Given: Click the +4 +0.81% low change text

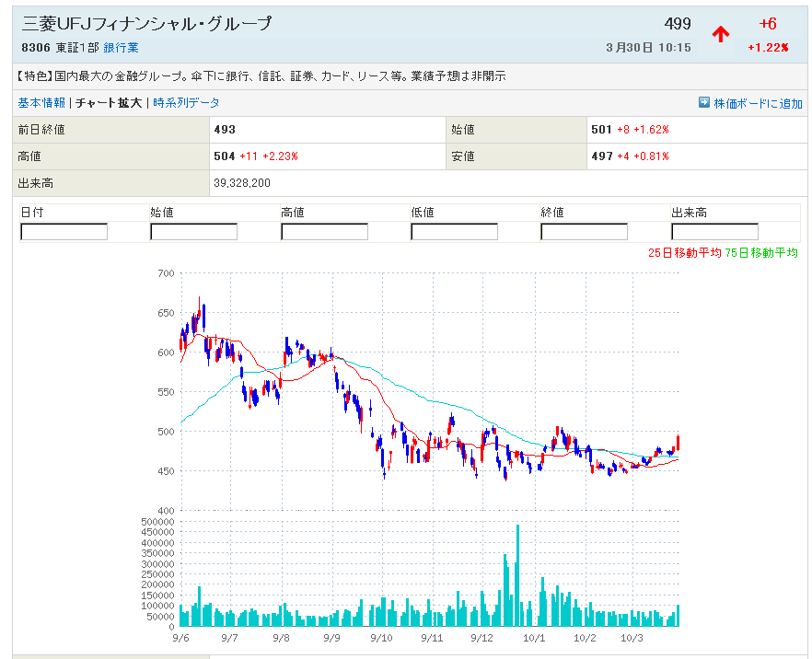Looking at the screenshot, I should click(x=644, y=156).
